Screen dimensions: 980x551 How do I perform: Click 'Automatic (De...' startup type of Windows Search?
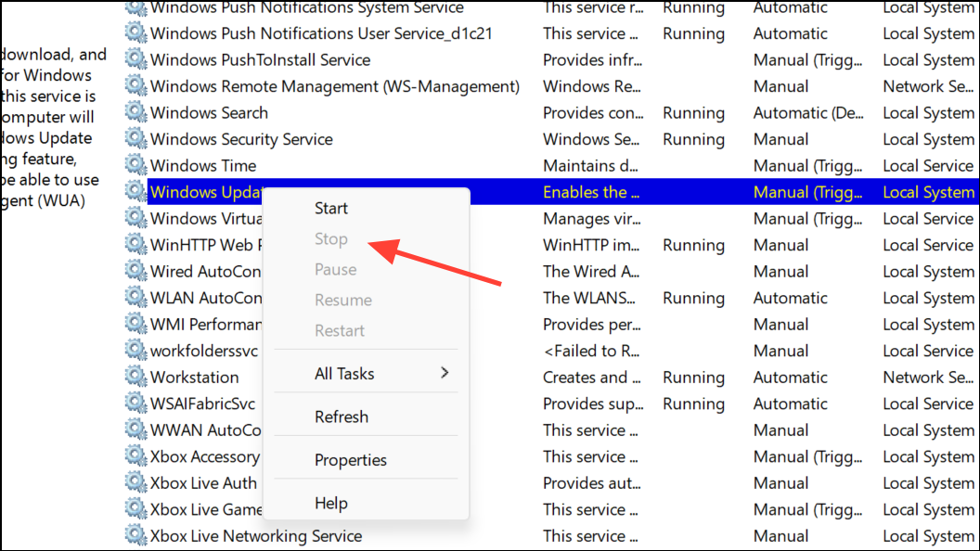click(x=808, y=113)
